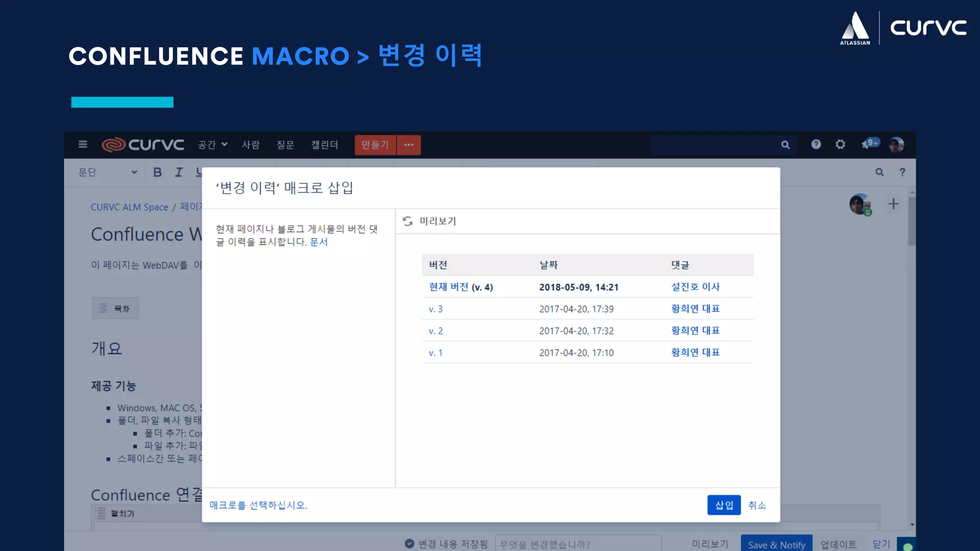The image size is (980, 551).
Task: Open the 캘린더 calendar menu
Action: tap(324, 144)
